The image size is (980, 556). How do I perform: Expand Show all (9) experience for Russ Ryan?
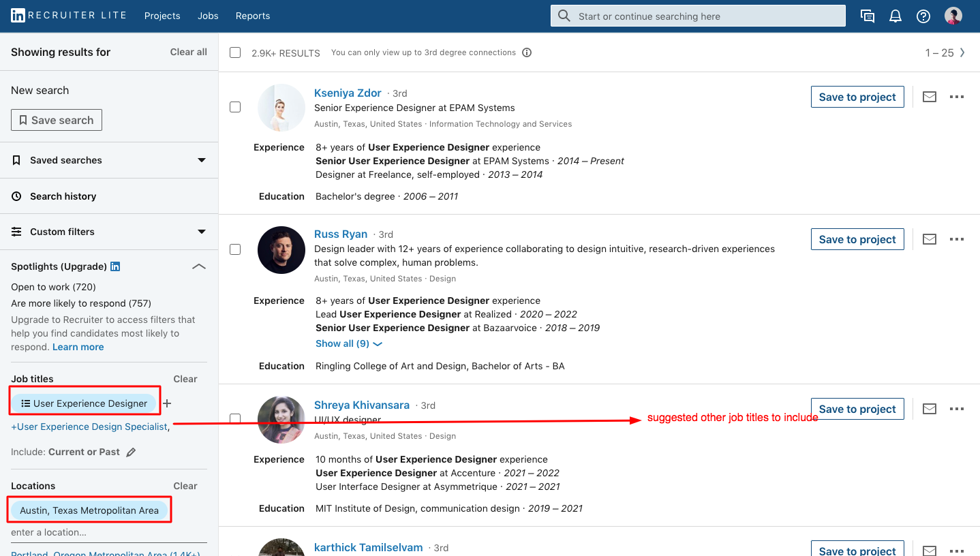349,343
